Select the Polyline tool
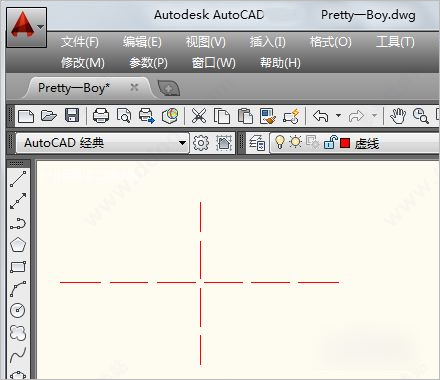Viewport: 440px width, 380px height. point(18,223)
